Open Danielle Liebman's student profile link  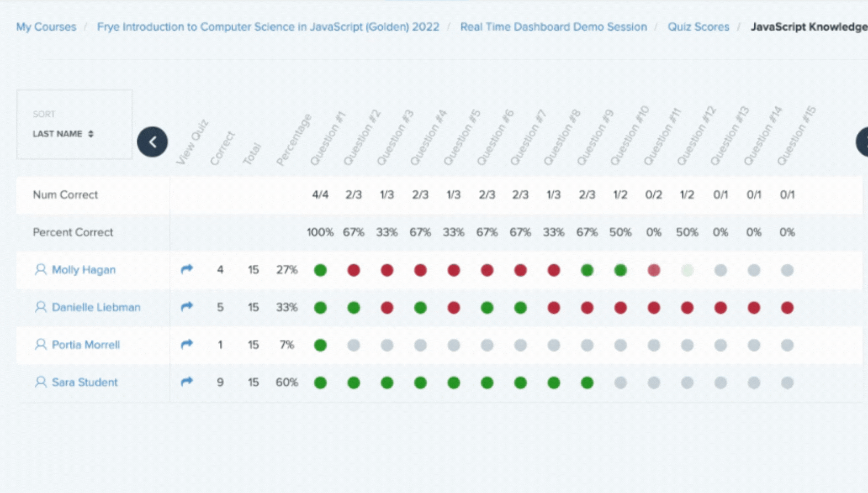click(x=96, y=307)
